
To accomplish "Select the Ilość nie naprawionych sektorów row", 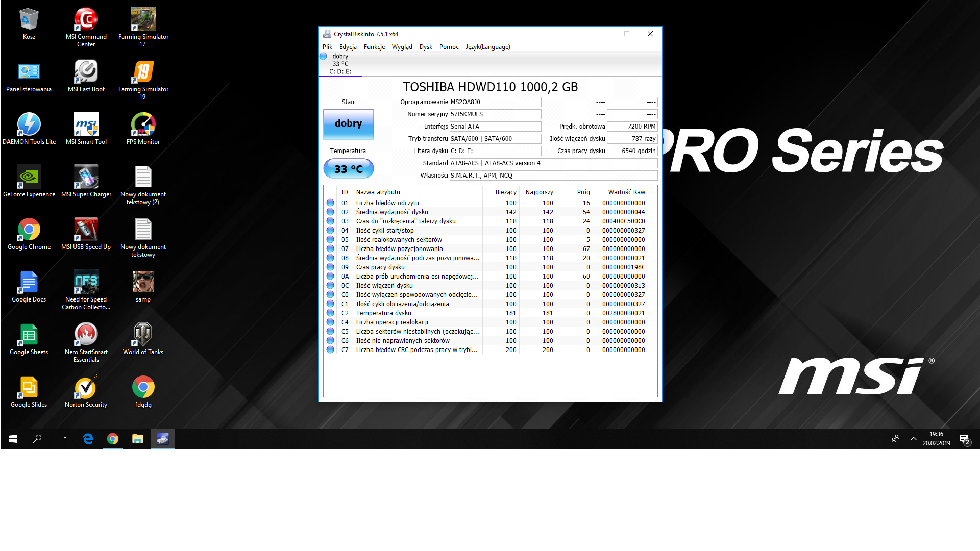I will (486, 341).
